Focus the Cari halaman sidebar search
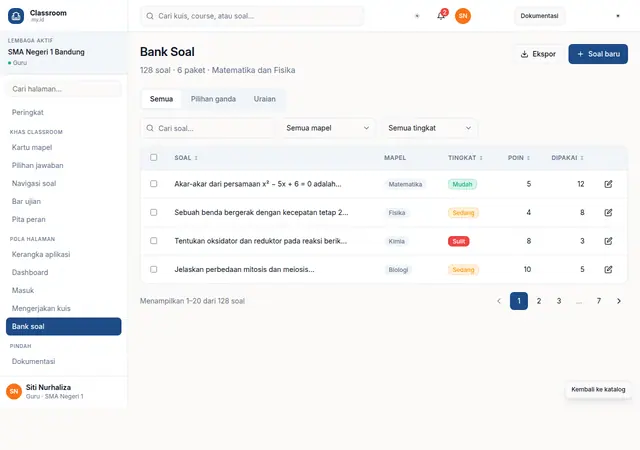 (63, 89)
